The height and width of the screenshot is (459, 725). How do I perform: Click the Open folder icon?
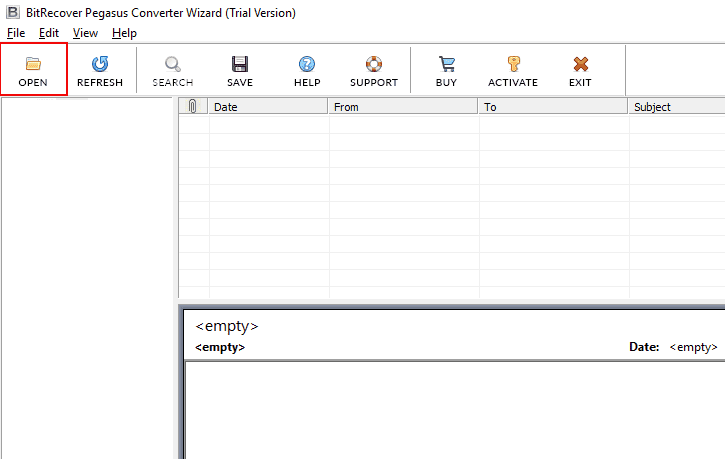tap(33, 64)
